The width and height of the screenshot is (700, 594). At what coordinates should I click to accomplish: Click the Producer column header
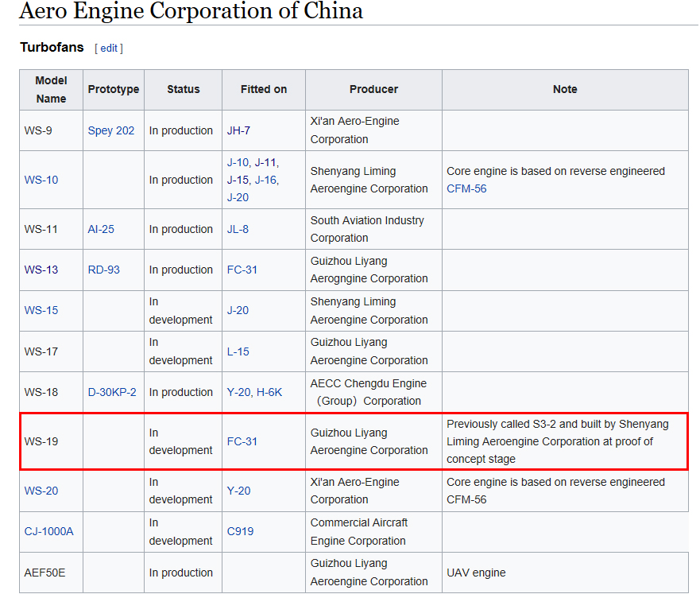coord(373,89)
